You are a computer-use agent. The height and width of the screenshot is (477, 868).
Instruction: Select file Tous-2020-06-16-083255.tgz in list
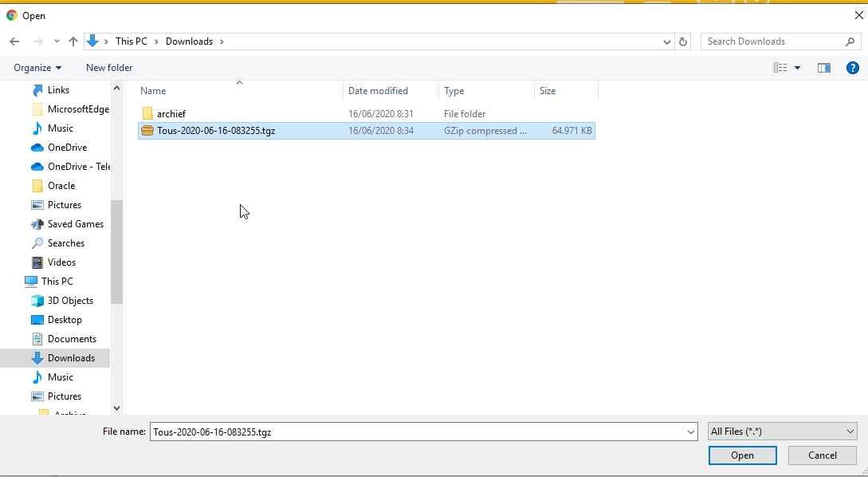point(216,131)
